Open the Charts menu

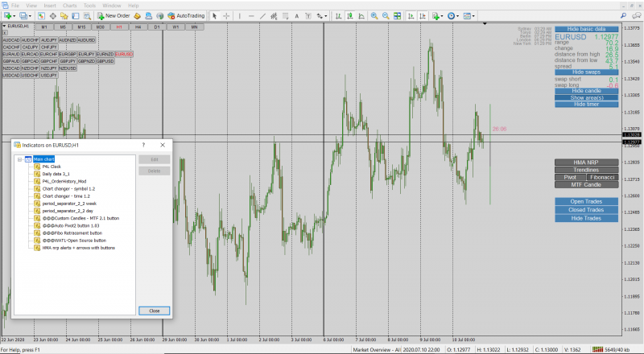[x=70, y=6]
